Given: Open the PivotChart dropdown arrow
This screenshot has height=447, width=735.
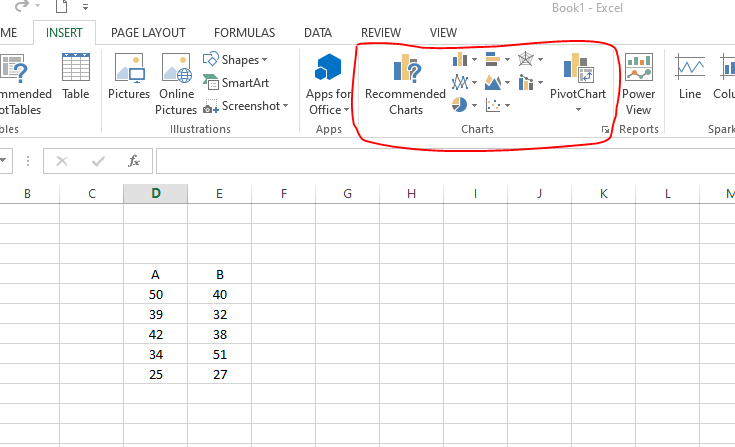Looking at the screenshot, I should click(578, 109).
